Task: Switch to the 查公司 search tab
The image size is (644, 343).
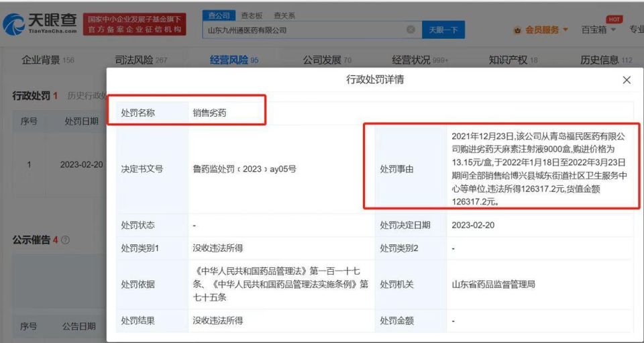Action: coord(219,15)
